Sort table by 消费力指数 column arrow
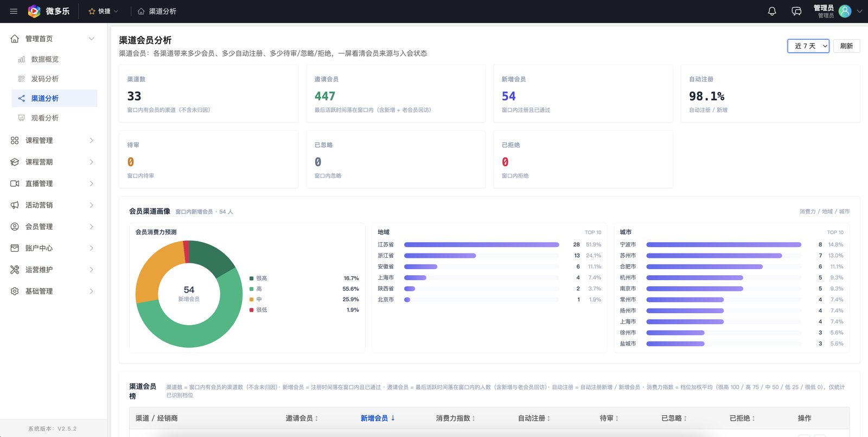Screen dimensions: 868x437 tap(474, 418)
